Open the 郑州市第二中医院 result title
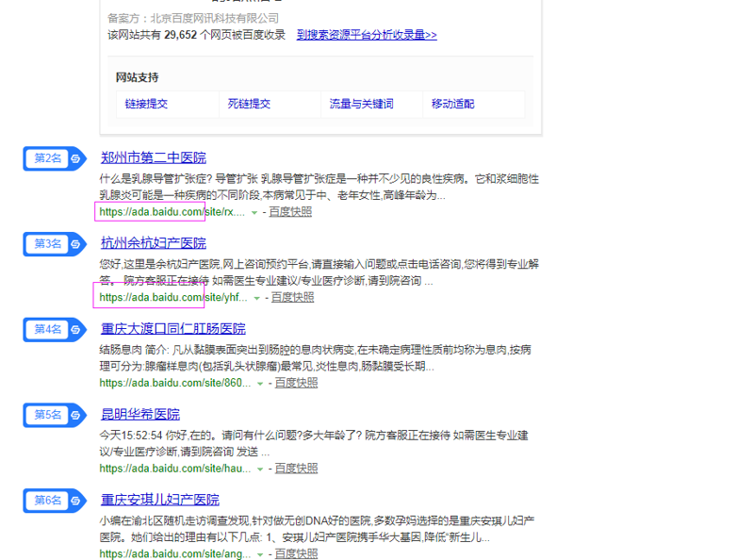This screenshot has width=753, height=560. (154, 157)
